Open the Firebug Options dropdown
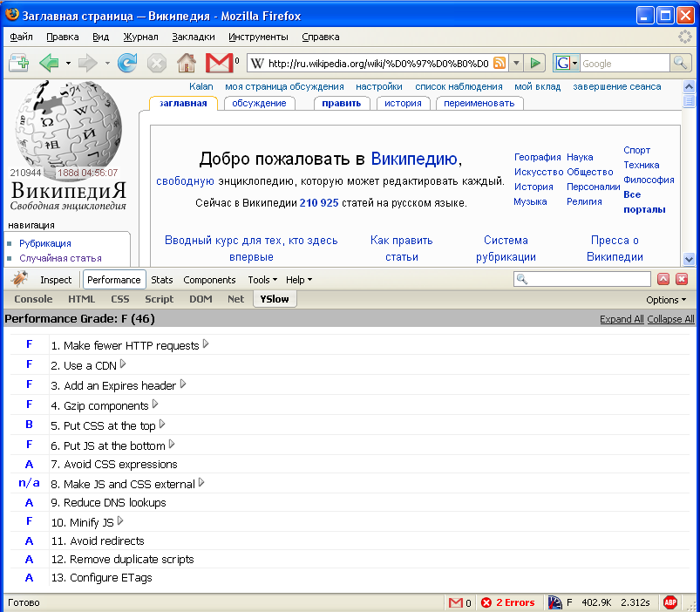The width and height of the screenshot is (700, 612). pos(666,300)
